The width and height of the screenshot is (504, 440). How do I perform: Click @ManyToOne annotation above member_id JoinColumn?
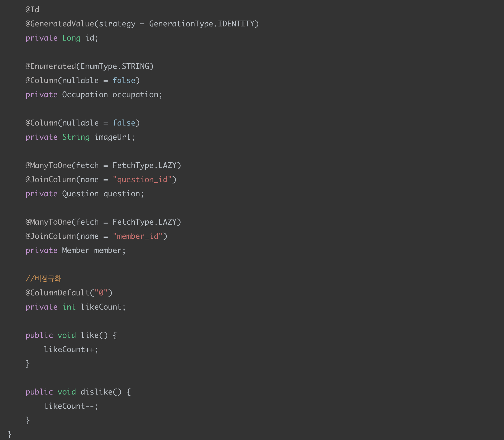(x=103, y=222)
